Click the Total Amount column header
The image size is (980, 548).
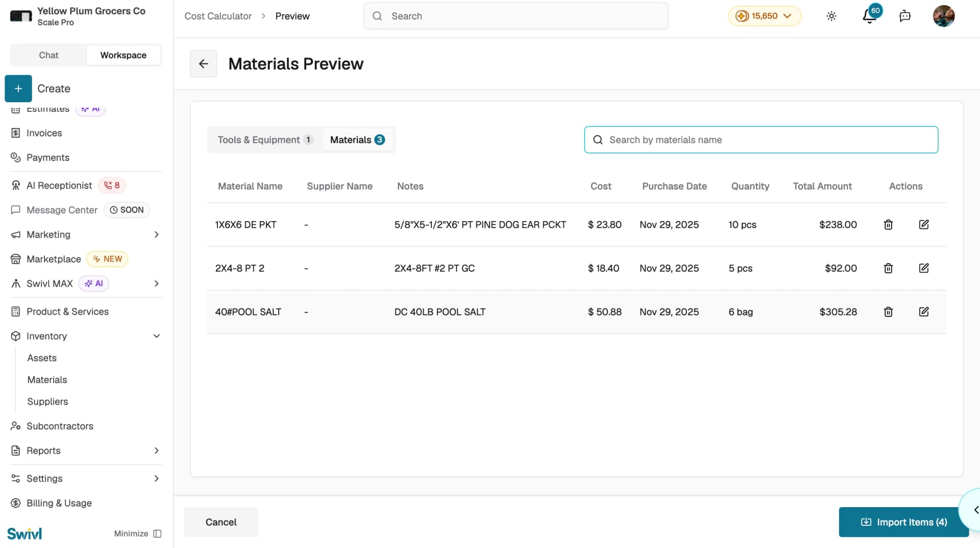click(822, 186)
